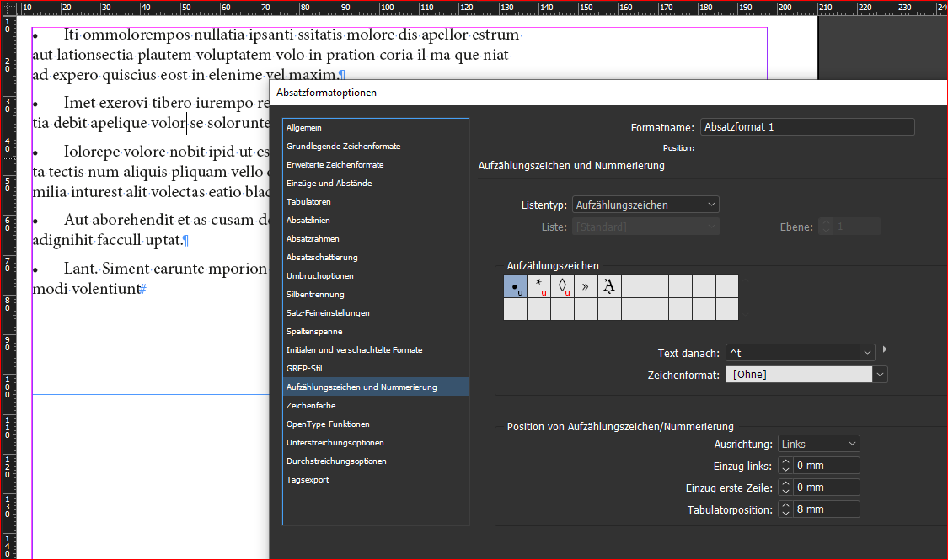Select the ogonek A bullet glyph
The image size is (948, 560).
pos(608,286)
